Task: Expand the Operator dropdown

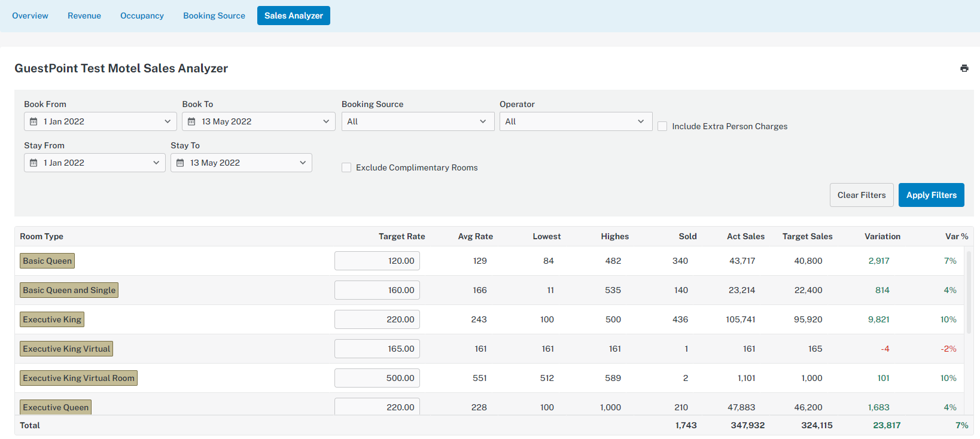Action: click(576, 121)
